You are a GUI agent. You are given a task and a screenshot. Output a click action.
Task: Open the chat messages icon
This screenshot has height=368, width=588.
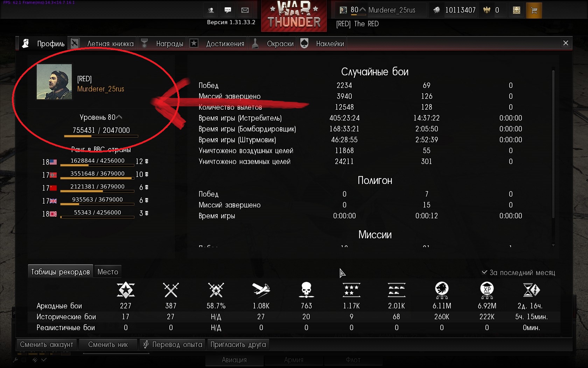[x=228, y=10]
